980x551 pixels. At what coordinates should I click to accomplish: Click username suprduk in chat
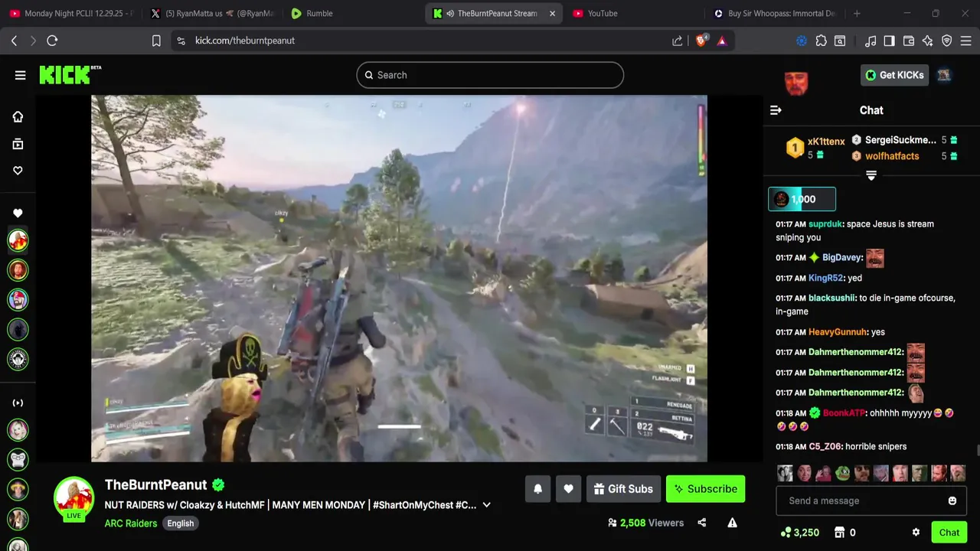pos(825,224)
